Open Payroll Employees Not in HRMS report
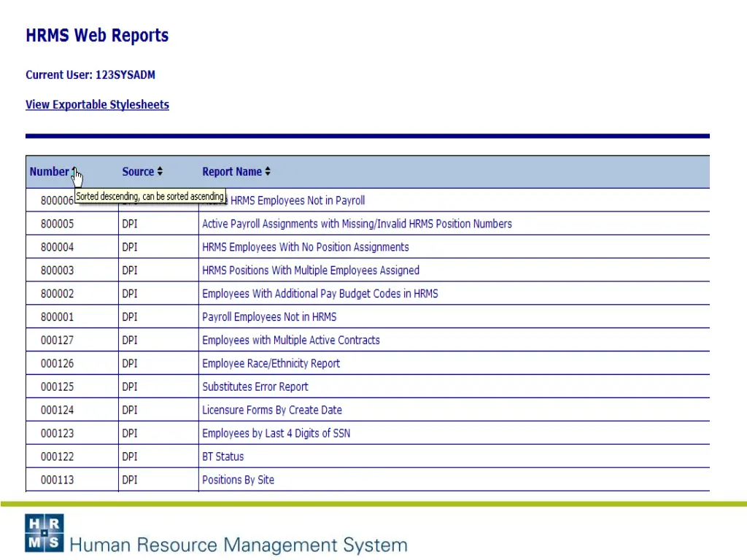This screenshot has width=747, height=560. pos(269,317)
